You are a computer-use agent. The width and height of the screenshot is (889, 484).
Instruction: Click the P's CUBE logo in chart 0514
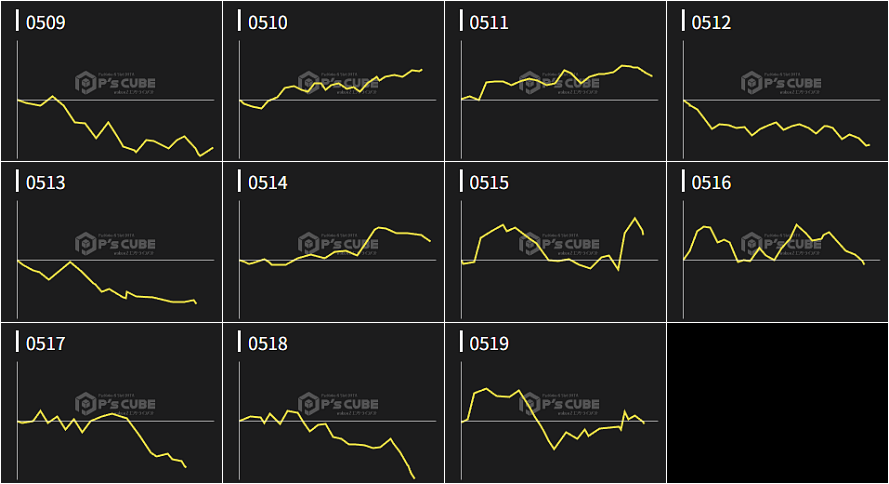(x=338, y=242)
